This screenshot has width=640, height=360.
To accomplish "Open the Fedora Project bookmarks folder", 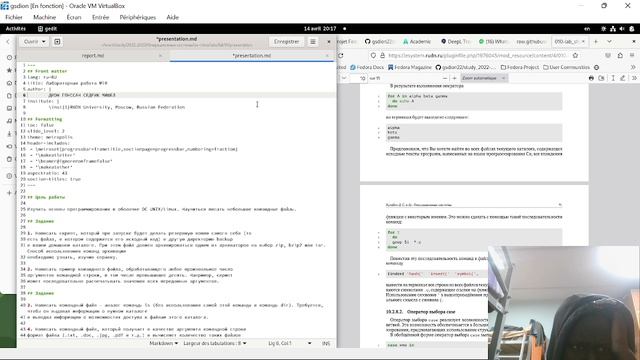I will (x=520, y=67).
